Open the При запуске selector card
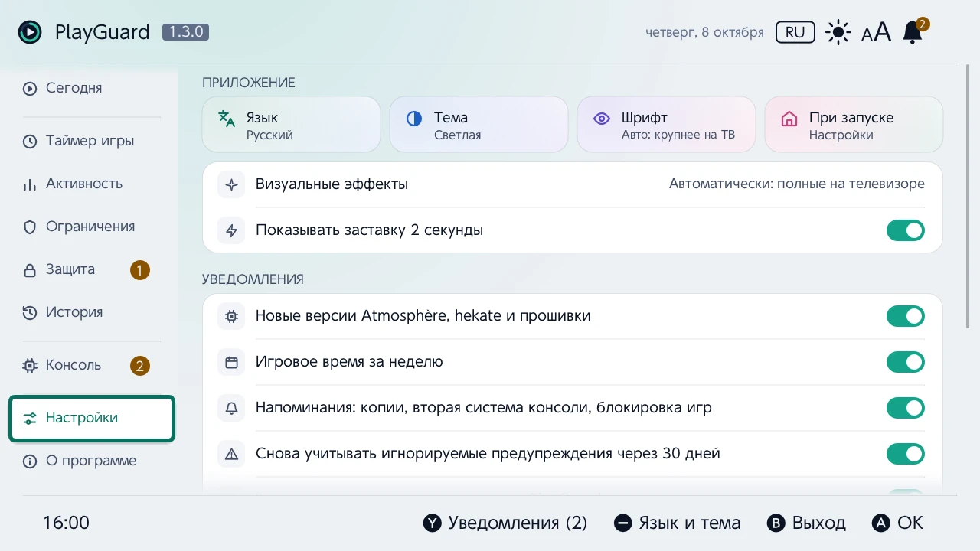This screenshot has height=551, width=980. pyautogui.click(x=854, y=125)
